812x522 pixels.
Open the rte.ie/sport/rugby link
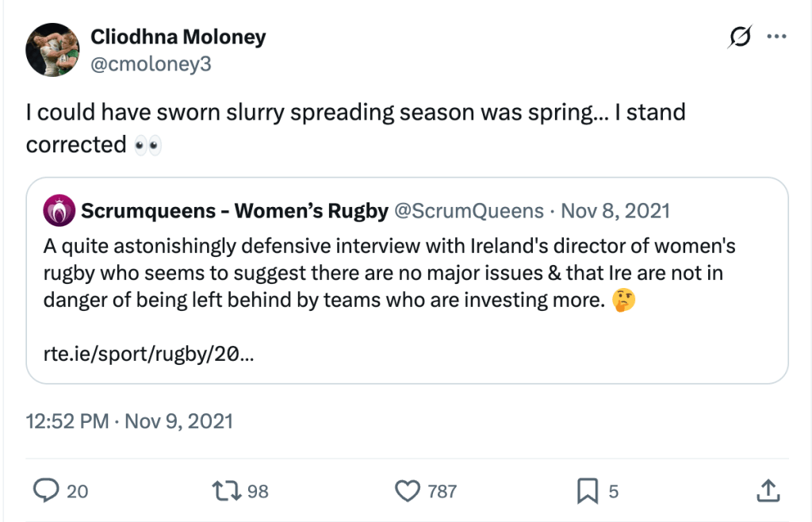[149, 354]
